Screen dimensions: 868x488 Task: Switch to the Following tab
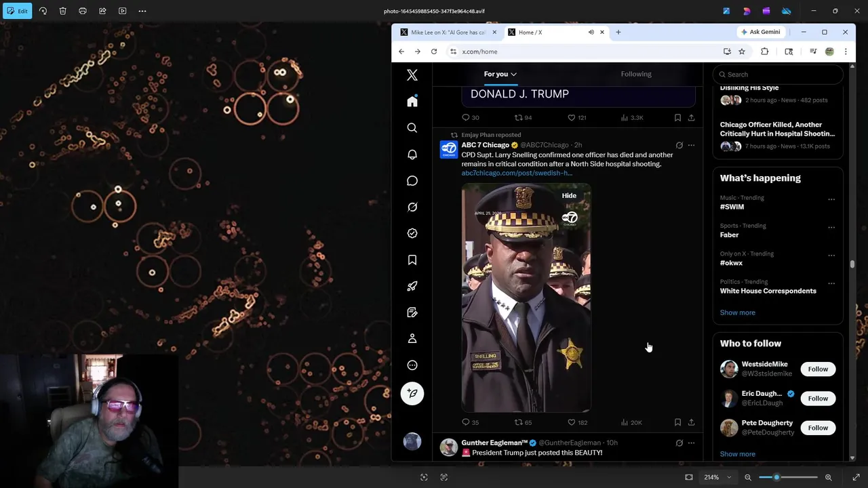[636, 74]
